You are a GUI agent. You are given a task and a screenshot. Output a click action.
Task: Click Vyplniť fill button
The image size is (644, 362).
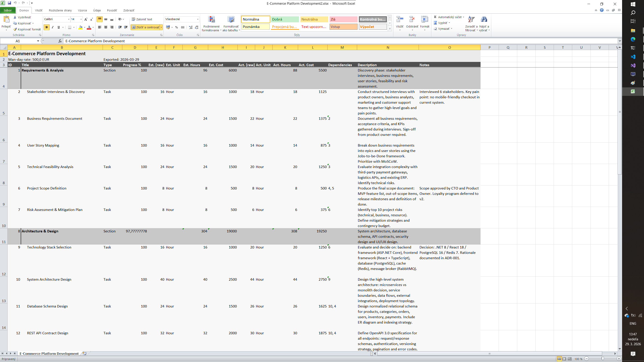click(x=442, y=23)
